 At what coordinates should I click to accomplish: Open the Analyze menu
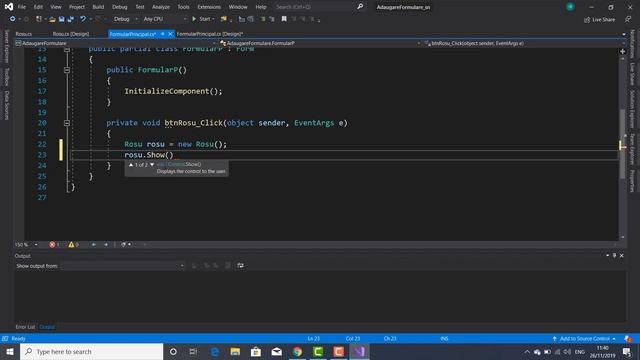click(161, 7)
